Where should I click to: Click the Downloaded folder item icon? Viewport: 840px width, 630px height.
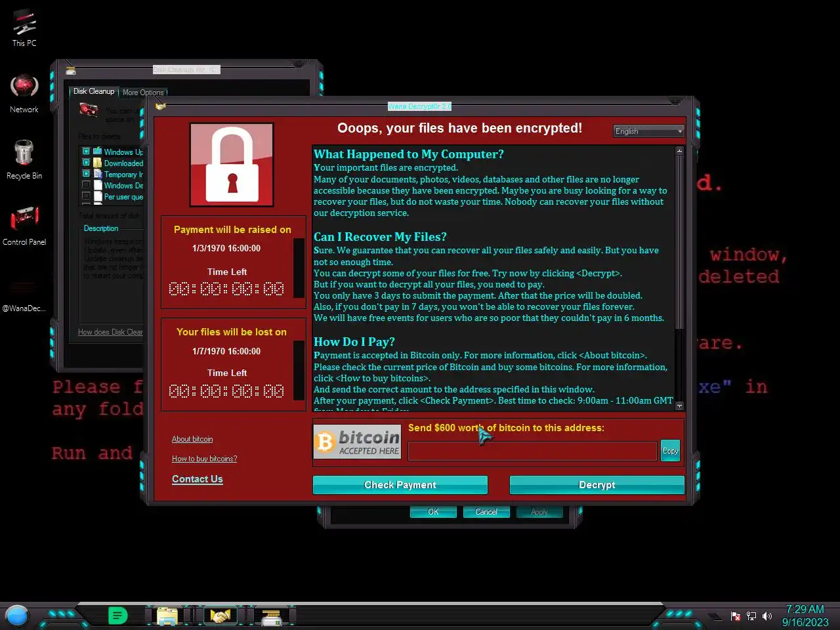click(x=98, y=163)
